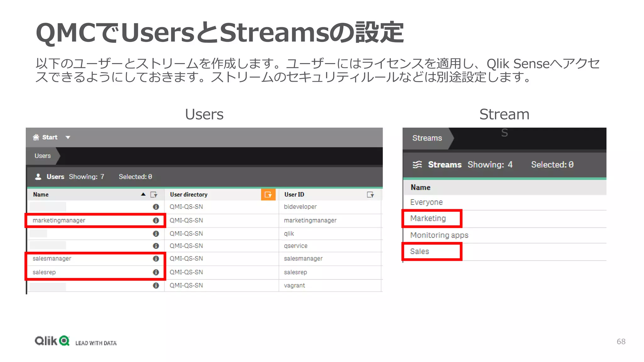The image size is (644, 362).
Task: Click the Users person icon
Action: coord(38,177)
